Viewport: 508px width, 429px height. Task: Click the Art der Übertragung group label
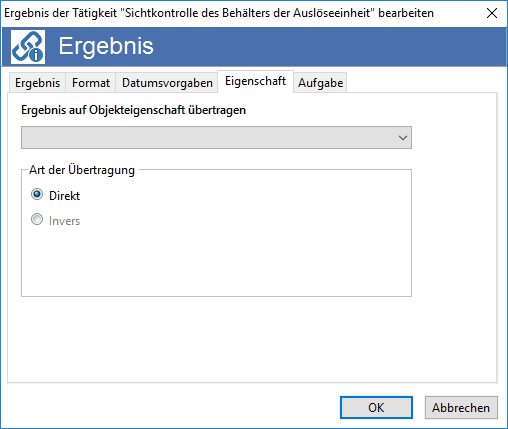pos(82,170)
